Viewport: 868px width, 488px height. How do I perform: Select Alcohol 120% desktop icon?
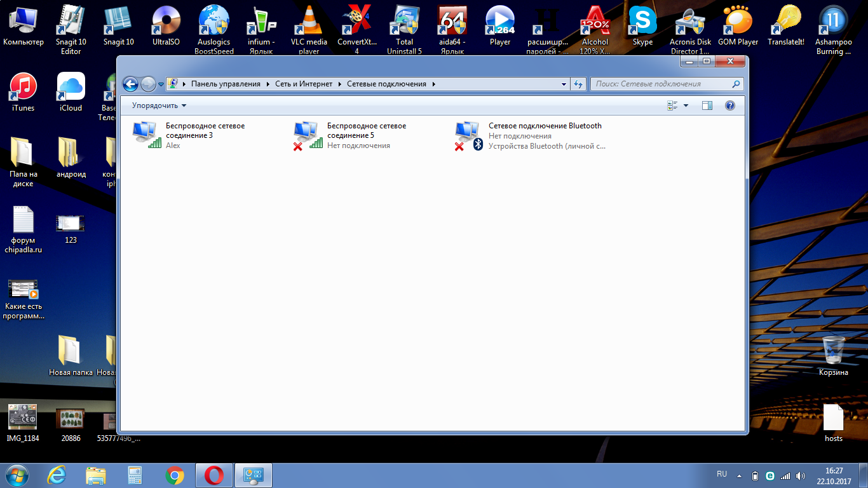pyautogui.click(x=595, y=29)
